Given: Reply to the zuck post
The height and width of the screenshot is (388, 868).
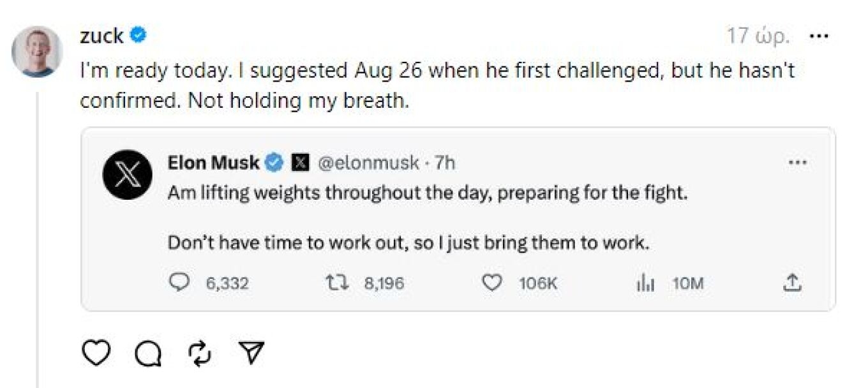Looking at the screenshot, I should (148, 354).
